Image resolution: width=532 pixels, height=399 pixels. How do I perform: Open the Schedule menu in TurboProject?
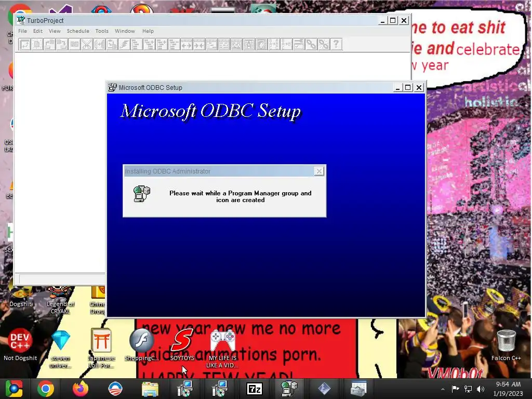(x=78, y=31)
